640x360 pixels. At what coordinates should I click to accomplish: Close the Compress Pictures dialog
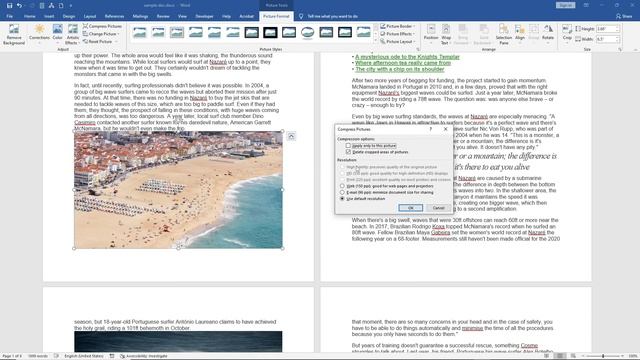(445, 129)
